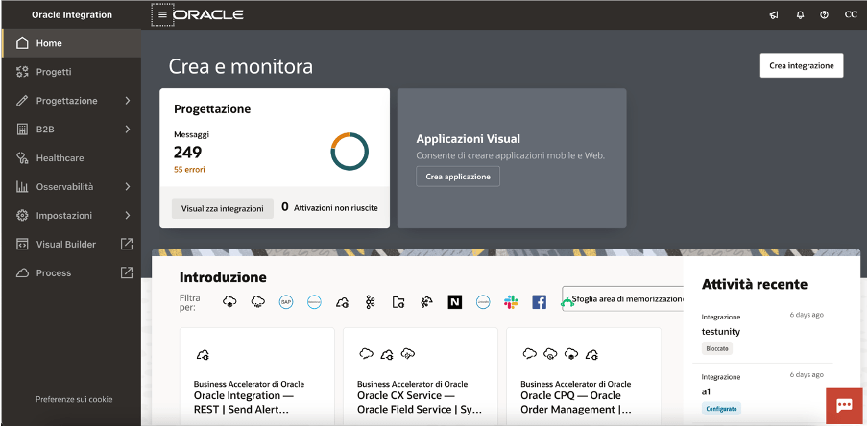Filter by the SAP adapter icon
The image size is (868, 426).
[285, 302]
